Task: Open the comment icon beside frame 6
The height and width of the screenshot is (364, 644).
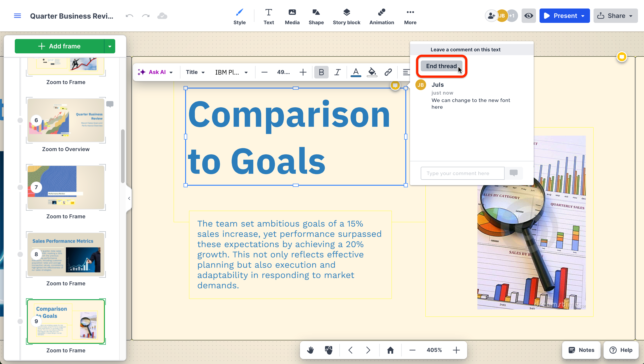Action: pyautogui.click(x=110, y=104)
